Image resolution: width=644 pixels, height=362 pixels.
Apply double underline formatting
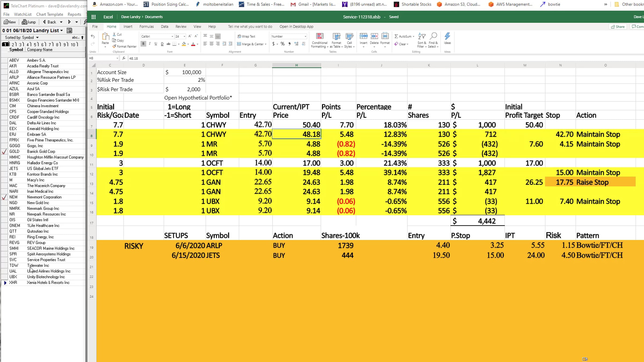[162, 44]
